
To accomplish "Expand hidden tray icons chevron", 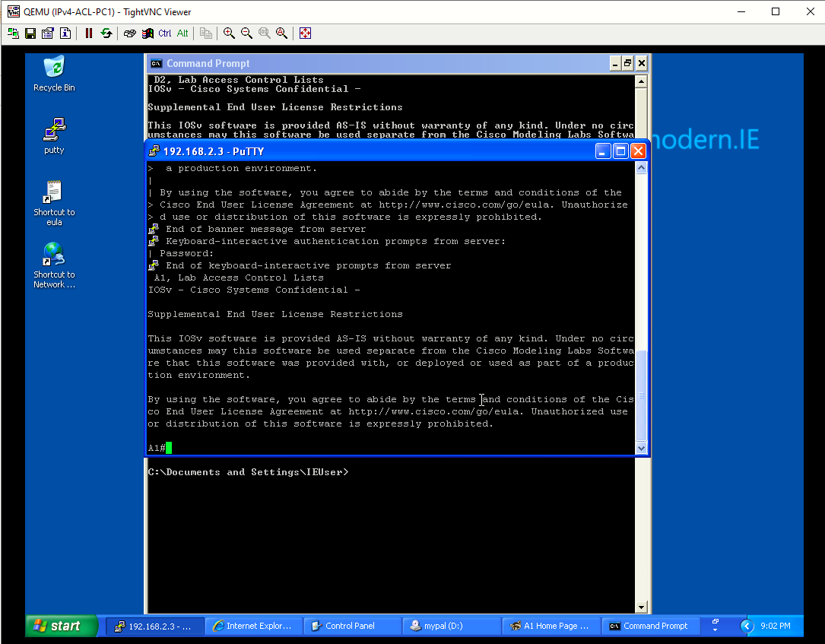I will pyautogui.click(x=747, y=626).
